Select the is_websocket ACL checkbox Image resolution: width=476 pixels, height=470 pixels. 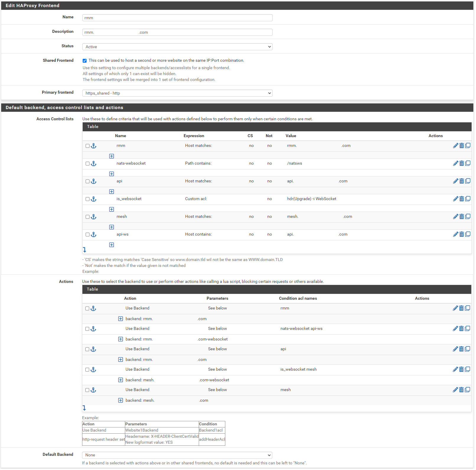tap(87, 199)
